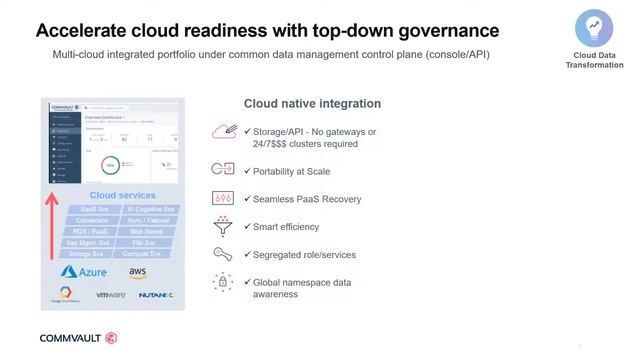
Task: Select the Compute Svs tile
Action: coord(141,254)
